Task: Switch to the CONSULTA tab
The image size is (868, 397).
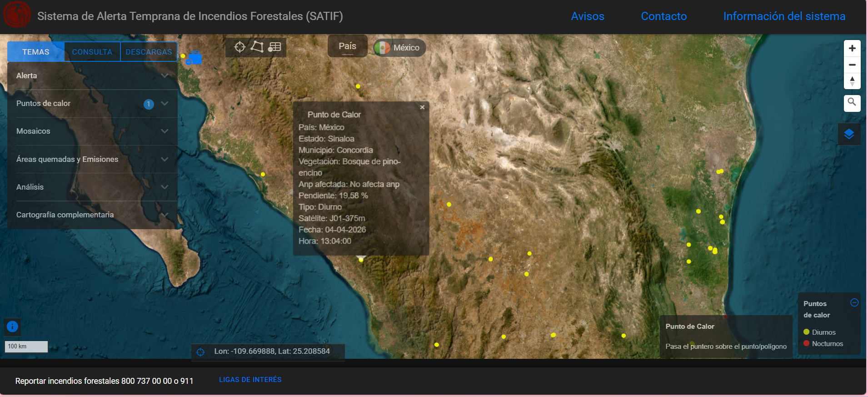Action: [92, 52]
